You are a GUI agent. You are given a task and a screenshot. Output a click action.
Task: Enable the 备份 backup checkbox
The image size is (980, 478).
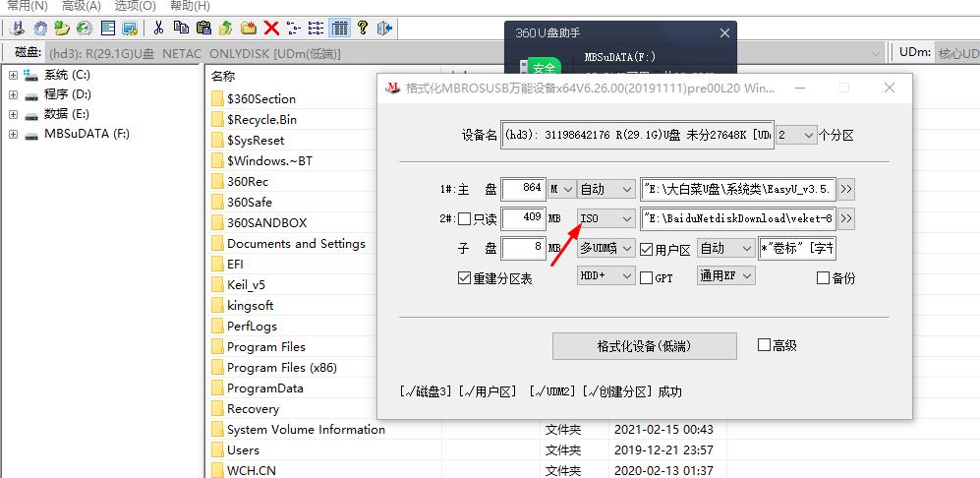tap(824, 277)
